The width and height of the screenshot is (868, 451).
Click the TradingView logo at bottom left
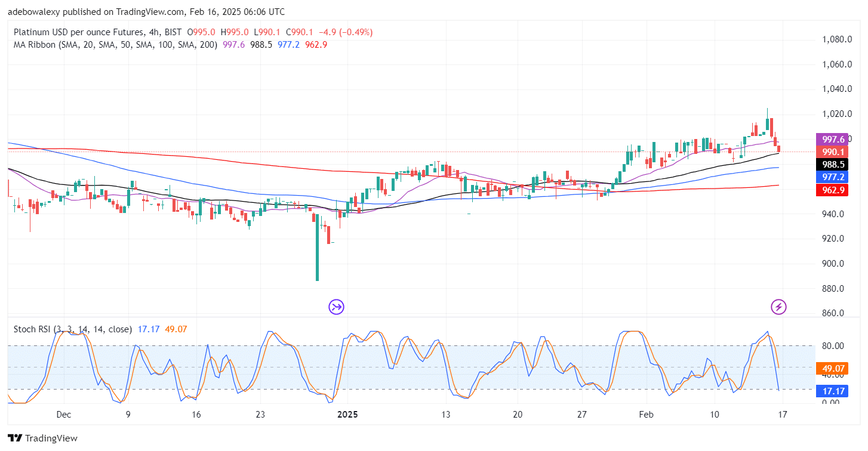tap(42, 438)
